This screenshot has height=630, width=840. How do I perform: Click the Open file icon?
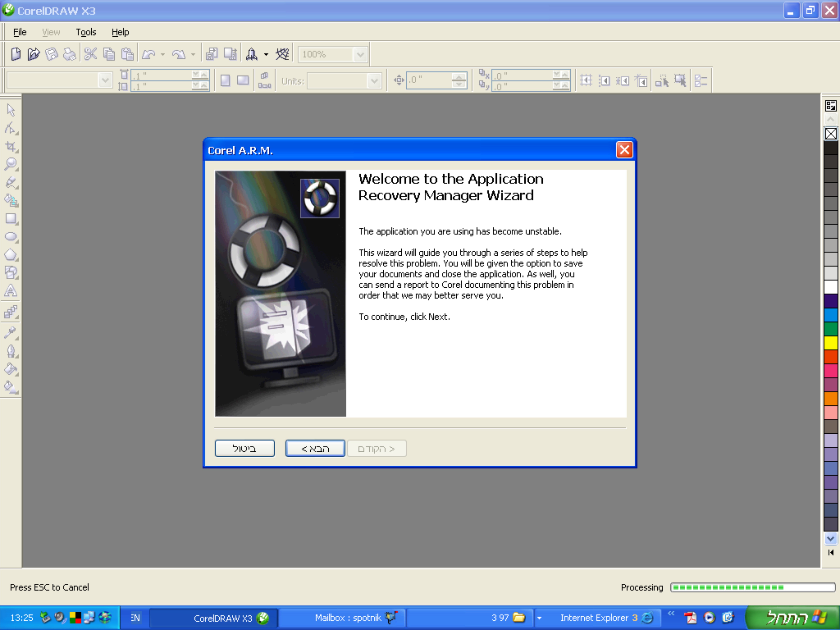coord(33,54)
